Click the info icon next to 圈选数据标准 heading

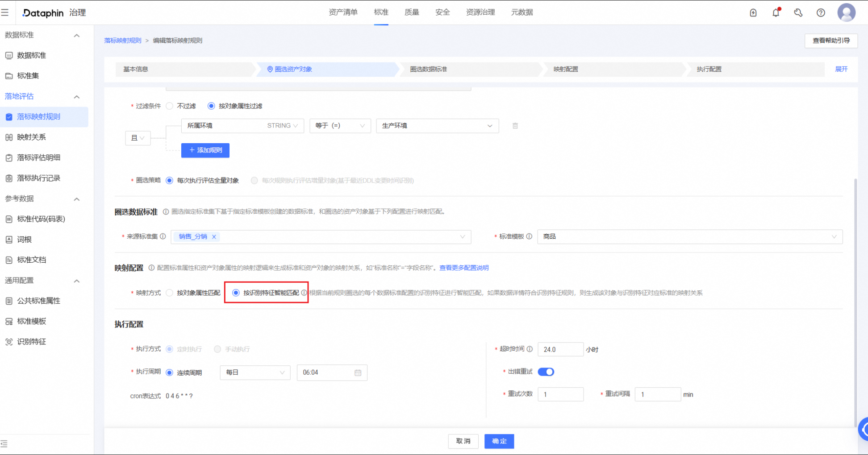166,212
